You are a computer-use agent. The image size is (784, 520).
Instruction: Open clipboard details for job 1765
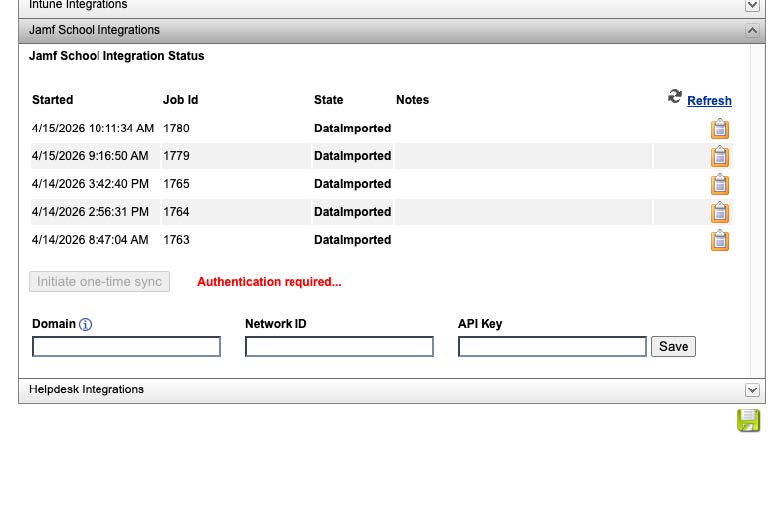pos(720,184)
